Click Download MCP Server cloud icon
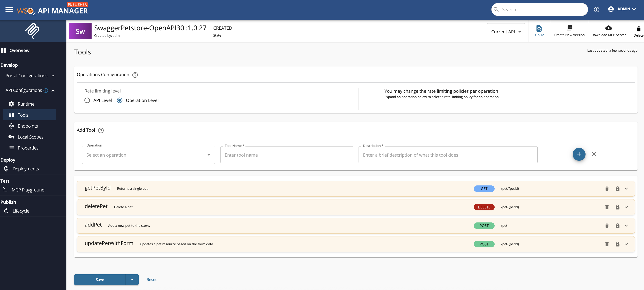The height and width of the screenshot is (290, 644). click(608, 28)
